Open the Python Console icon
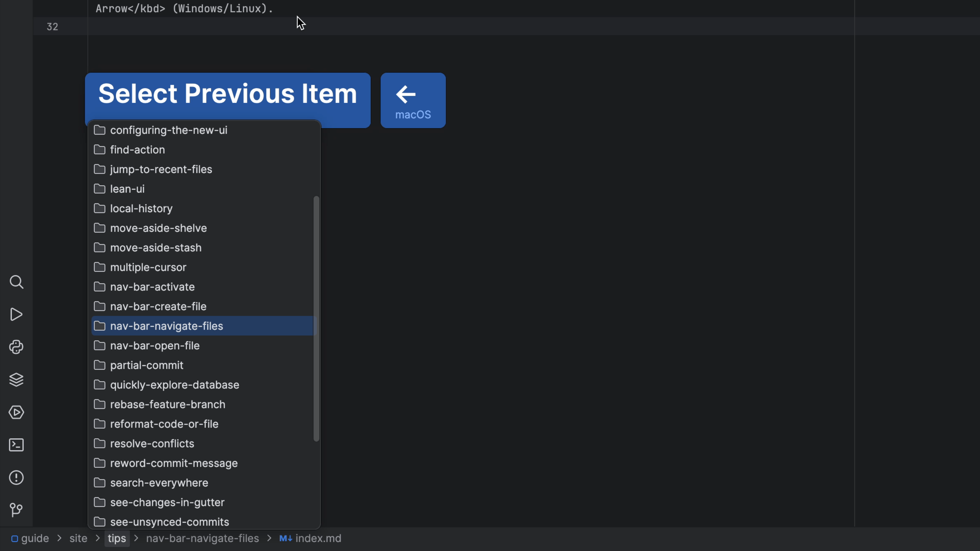This screenshot has height=551, width=980. point(16,347)
